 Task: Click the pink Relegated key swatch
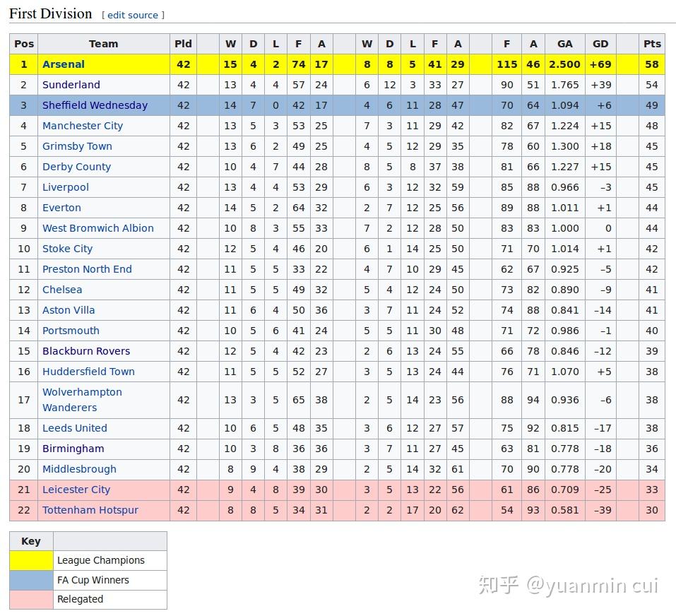32,599
